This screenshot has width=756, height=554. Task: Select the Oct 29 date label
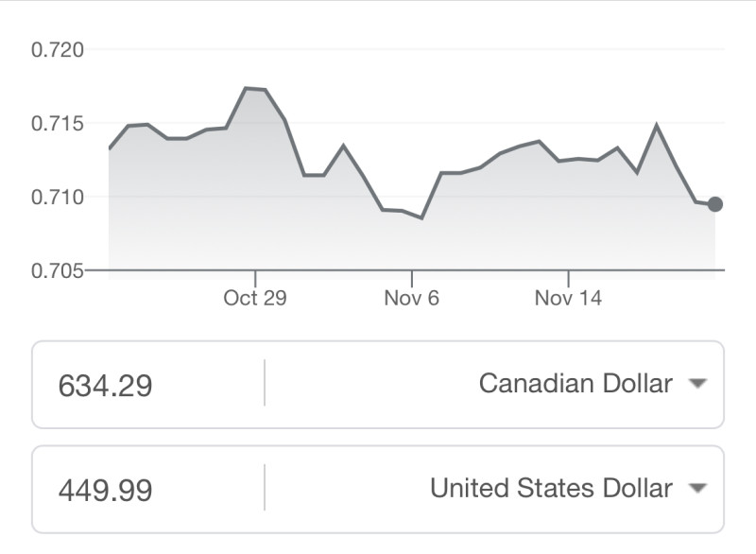coord(255,299)
